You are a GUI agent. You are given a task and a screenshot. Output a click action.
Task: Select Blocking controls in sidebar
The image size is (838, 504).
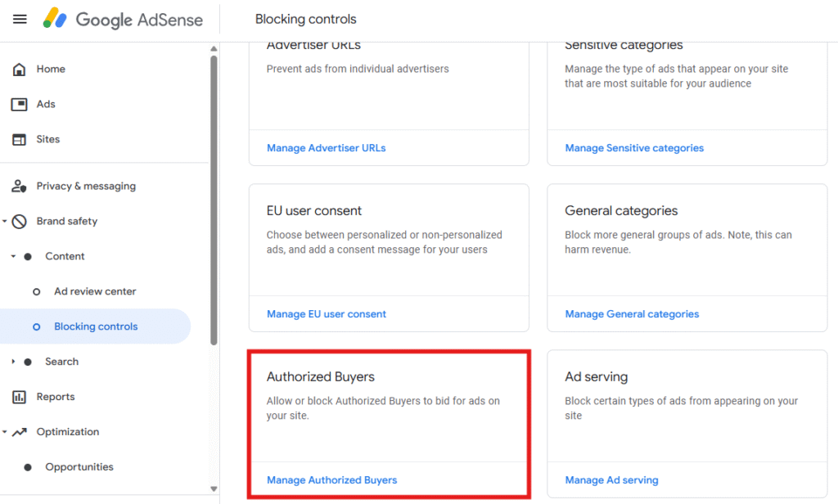tap(96, 327)
